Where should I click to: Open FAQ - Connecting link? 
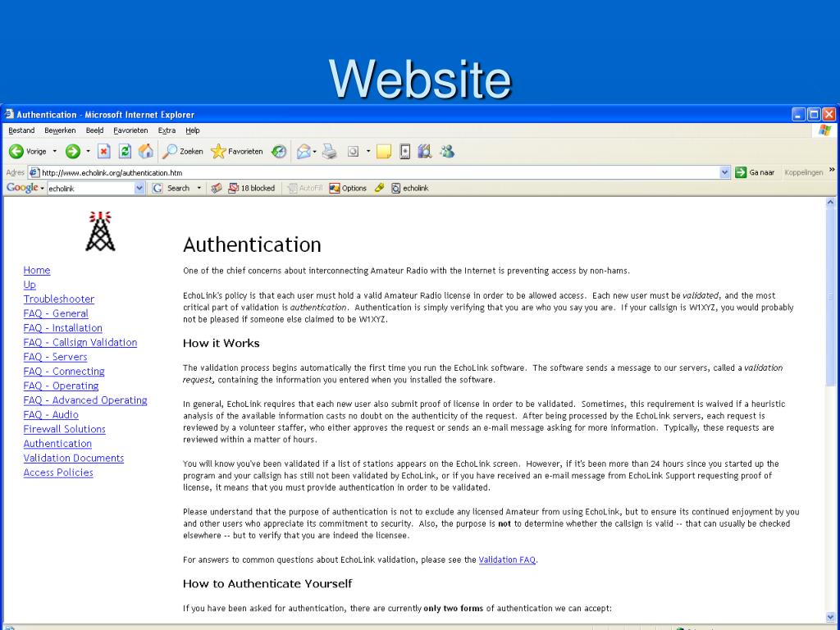click(64, 372)
